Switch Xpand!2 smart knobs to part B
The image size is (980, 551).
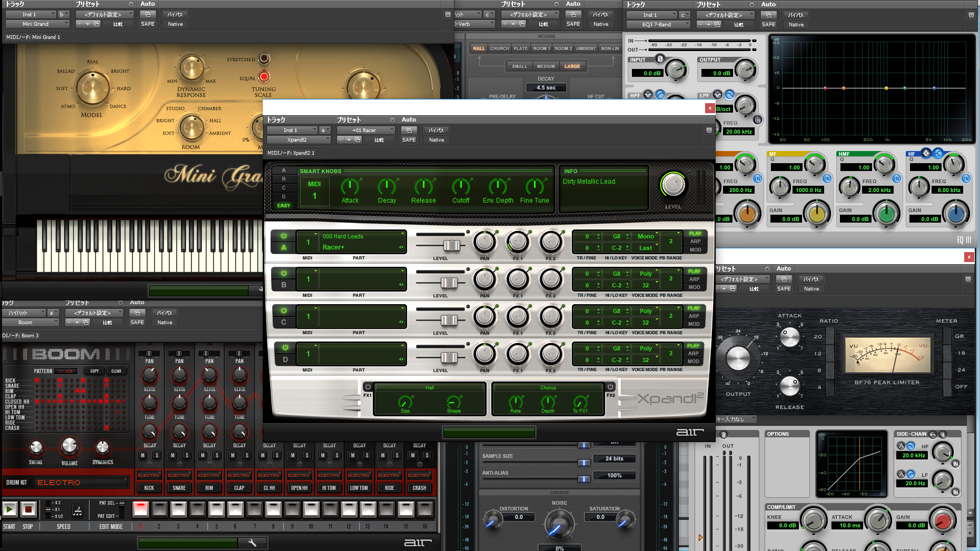pos(284,179)
